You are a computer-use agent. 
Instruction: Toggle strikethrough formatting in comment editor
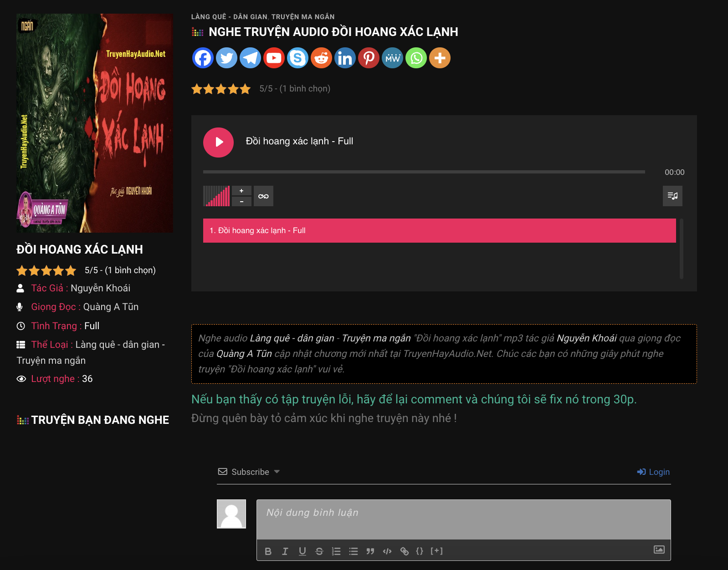pyautogui.click(x=319, y=551)
